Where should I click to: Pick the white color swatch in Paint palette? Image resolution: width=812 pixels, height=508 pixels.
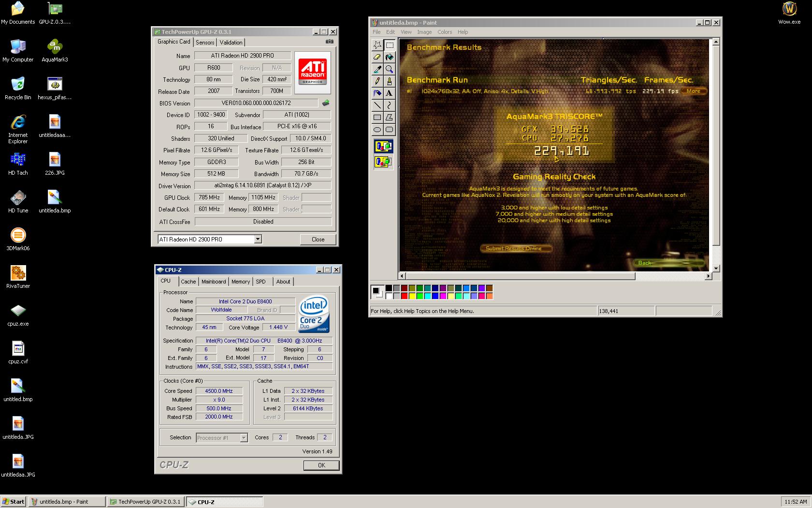click(x=389, y=296)
